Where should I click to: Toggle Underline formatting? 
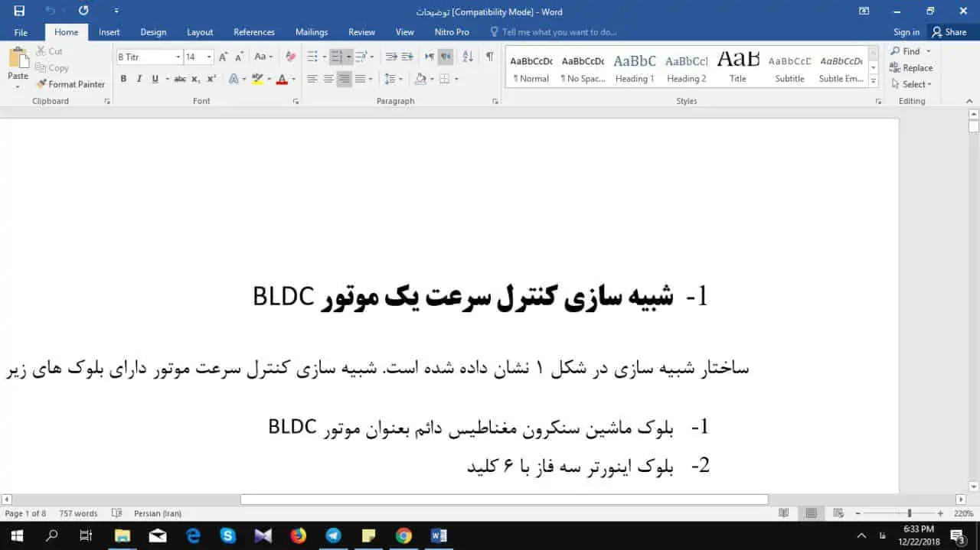point(155,79)
